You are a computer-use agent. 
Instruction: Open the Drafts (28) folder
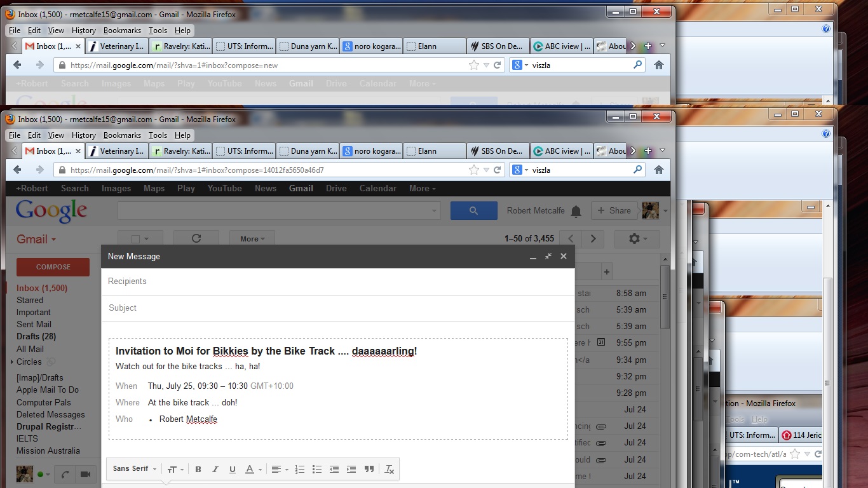(x=36, y=337)
